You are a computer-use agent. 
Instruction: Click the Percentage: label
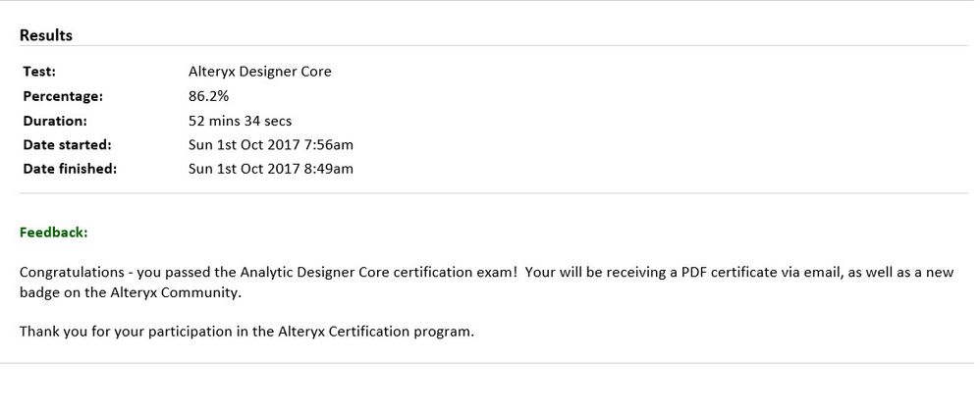(62, 96)
